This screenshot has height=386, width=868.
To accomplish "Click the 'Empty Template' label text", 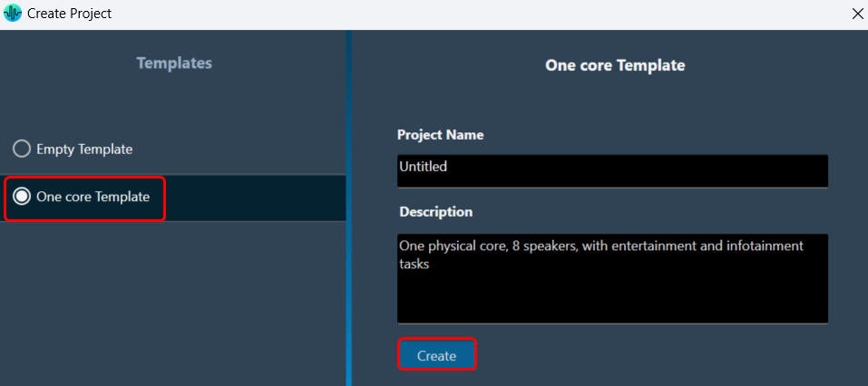I will click(x=84, y=149).
